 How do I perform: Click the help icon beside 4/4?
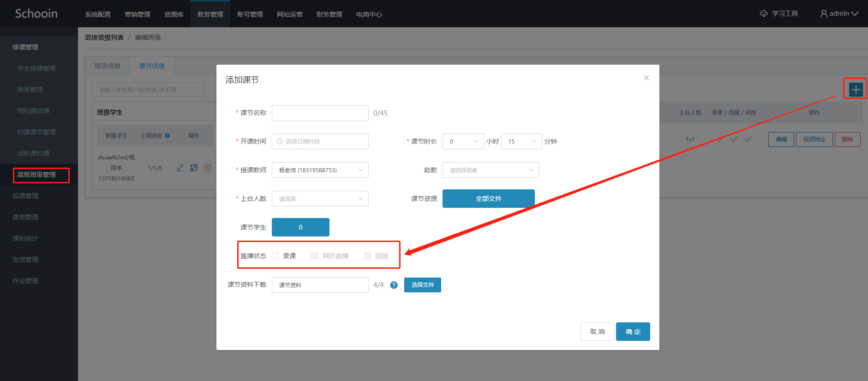click(394, 285)
